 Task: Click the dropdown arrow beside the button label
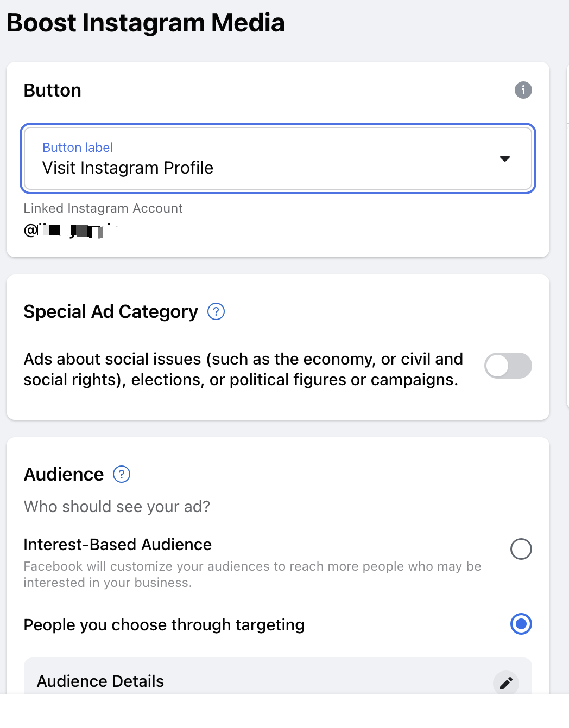(504, 158)
